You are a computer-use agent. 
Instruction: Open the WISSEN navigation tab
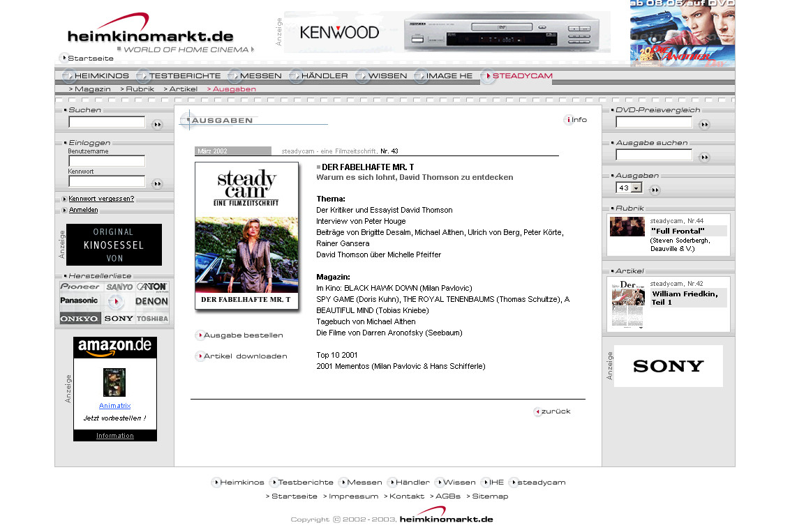382,76
